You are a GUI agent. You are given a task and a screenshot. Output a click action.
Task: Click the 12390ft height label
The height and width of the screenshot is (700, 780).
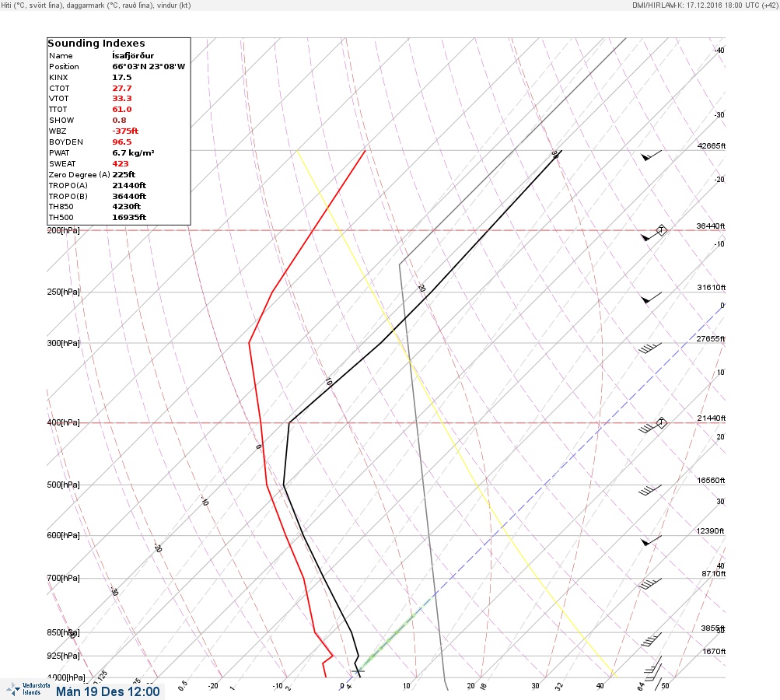point(710,531)
